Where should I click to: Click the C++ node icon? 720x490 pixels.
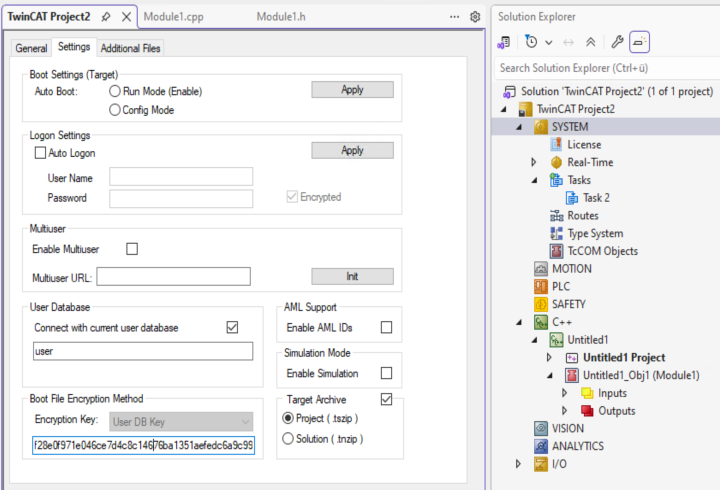[x=541, y=322]
